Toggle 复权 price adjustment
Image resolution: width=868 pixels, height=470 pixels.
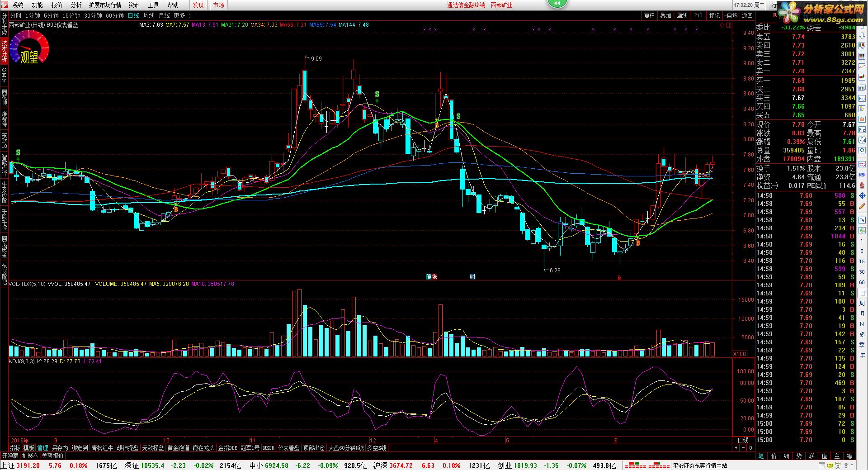point(649,15)
